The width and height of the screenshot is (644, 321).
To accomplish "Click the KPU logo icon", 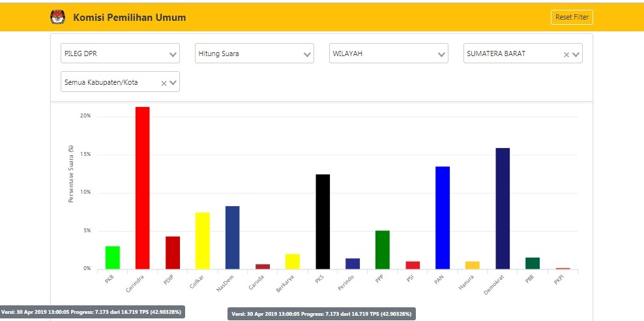I will click(57, 18).
